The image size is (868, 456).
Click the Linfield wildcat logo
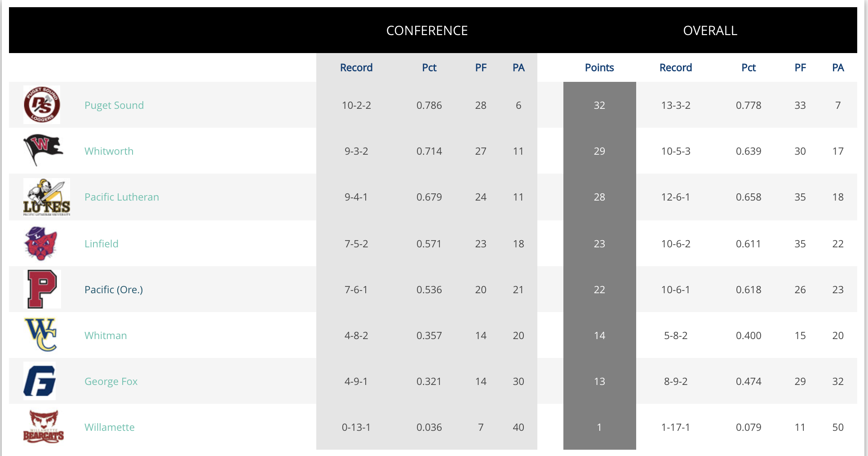pyautogui.click(x=41, y=243)
